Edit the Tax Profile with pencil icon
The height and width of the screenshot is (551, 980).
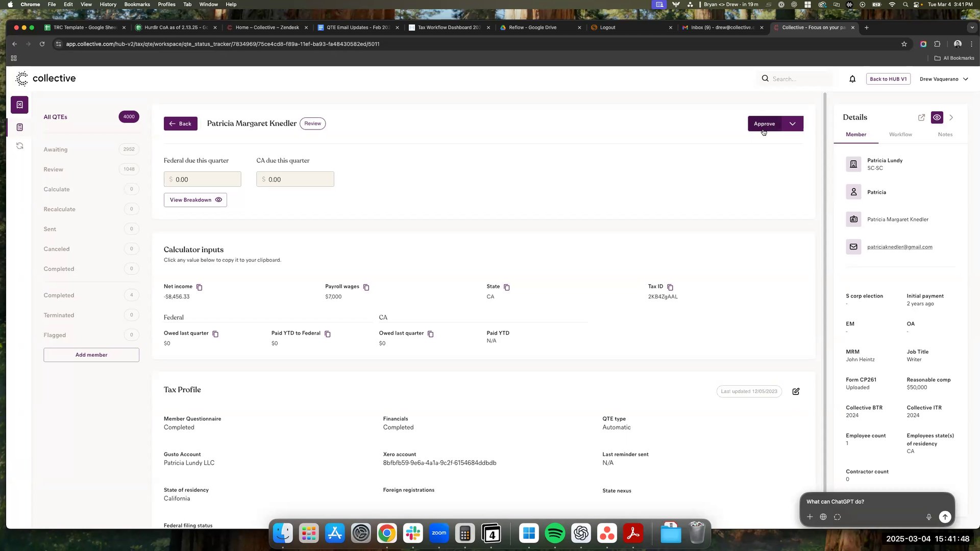coord(796,391)
